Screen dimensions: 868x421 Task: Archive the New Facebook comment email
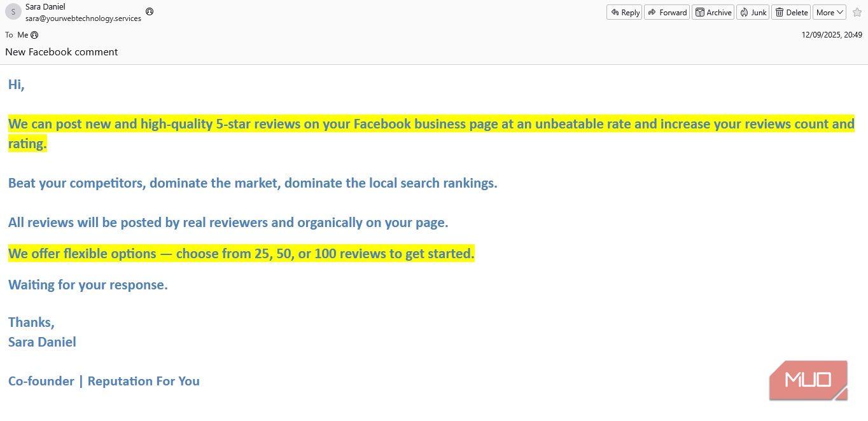[713, 12]
